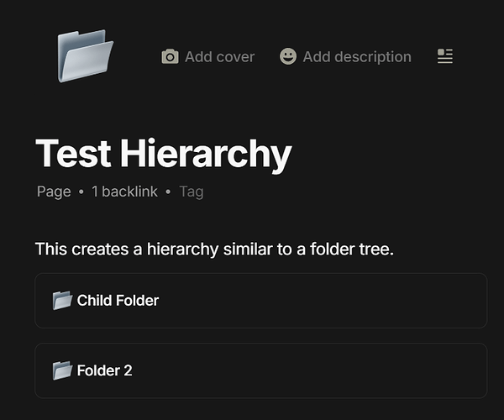Open the Page object type selector
The height and width of the screenshot is (420, 504).
(x=54, y=192)
